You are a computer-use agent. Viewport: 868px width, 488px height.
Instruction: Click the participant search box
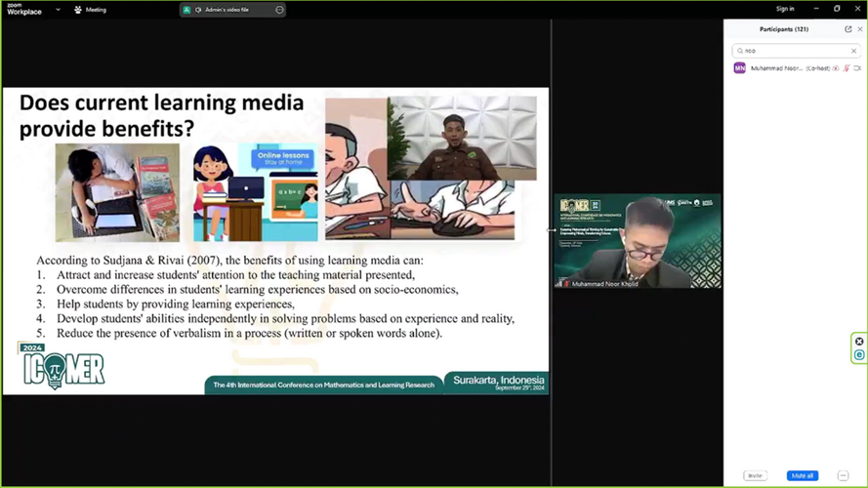point(793,51)
